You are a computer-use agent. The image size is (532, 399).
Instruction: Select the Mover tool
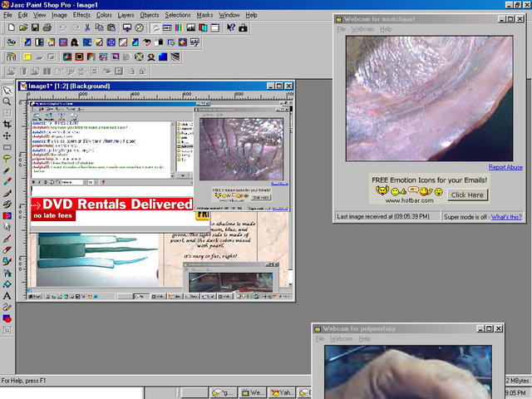pyautogui.click(x=7, y=135)
